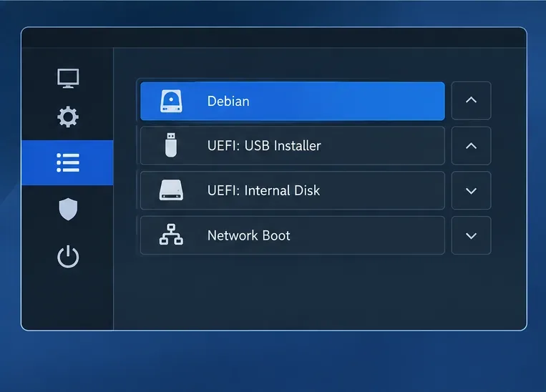Move Network Boot down with chevron

[471, 235]
